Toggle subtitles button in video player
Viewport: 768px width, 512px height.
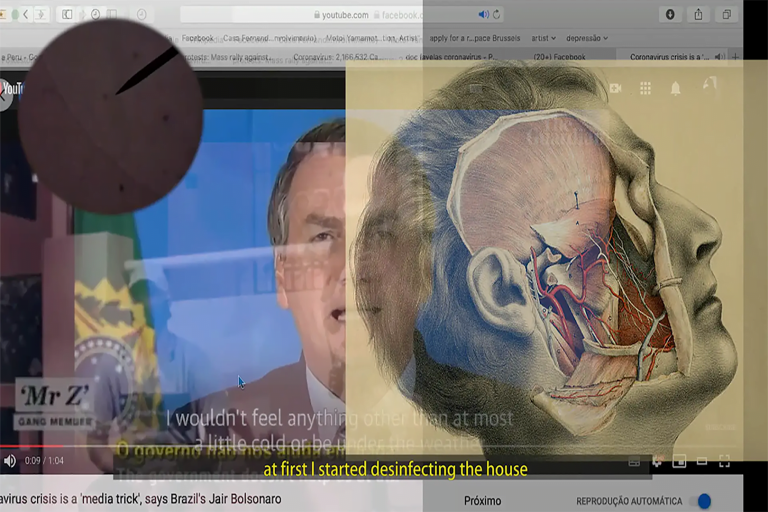coord(633,462)
